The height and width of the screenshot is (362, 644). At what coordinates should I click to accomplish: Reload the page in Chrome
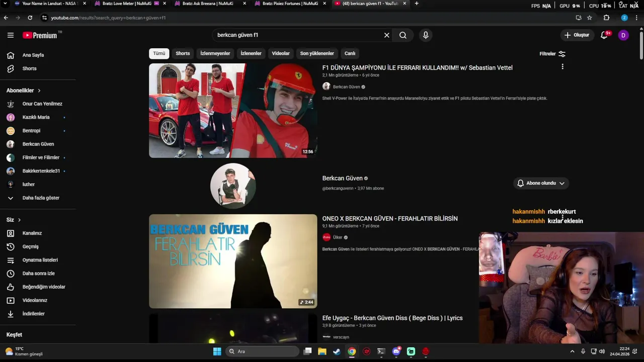(x=30, y=18)
